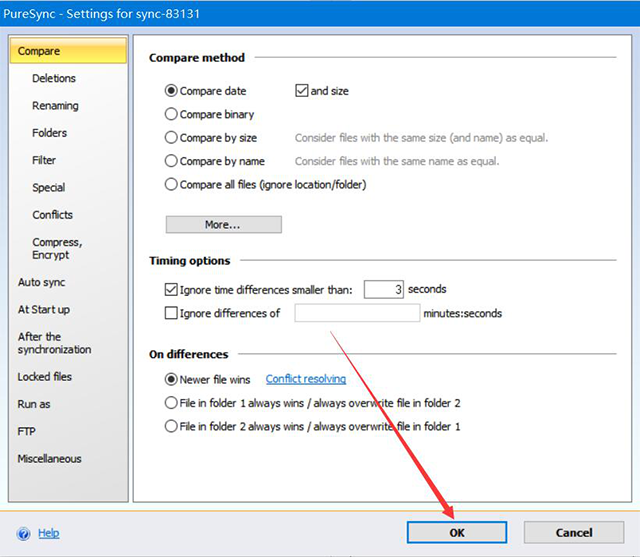Switch to the Auto sync page
This screenshot has height=557, width=640.
(x=41, y=282)
